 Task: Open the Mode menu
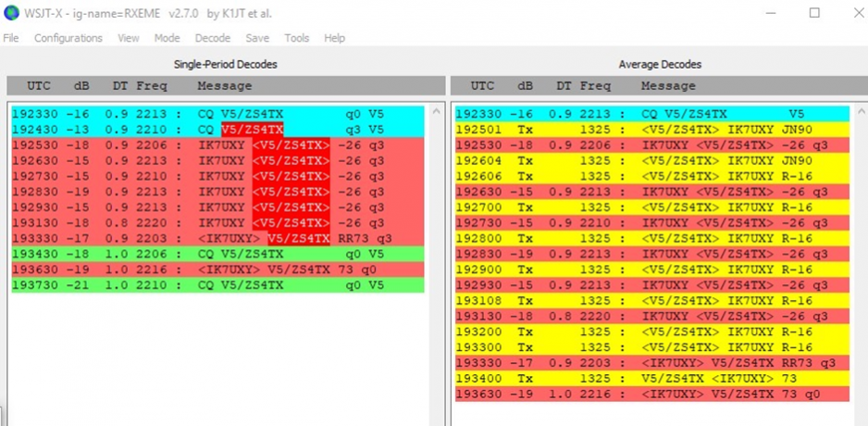point(167,38)
